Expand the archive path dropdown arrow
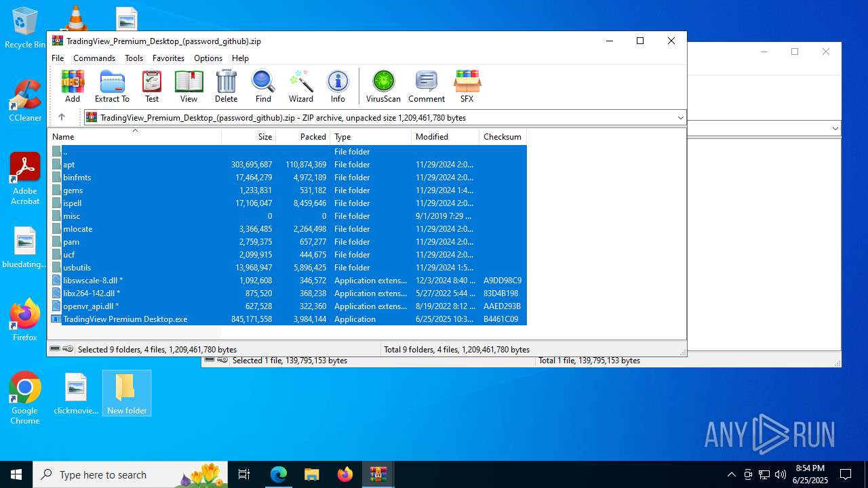Viewport: 868px width, 488px height. click(680, 118)
